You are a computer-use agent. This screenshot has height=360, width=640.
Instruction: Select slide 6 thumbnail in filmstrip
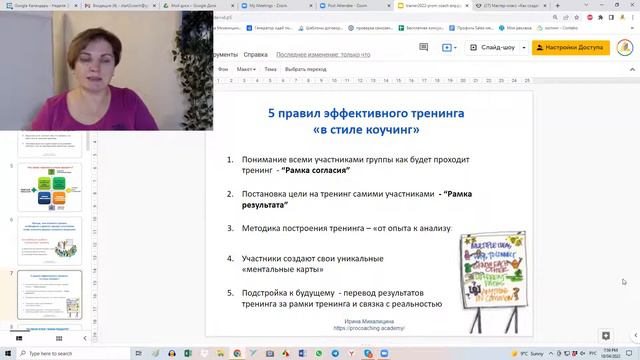pos(50,241)
